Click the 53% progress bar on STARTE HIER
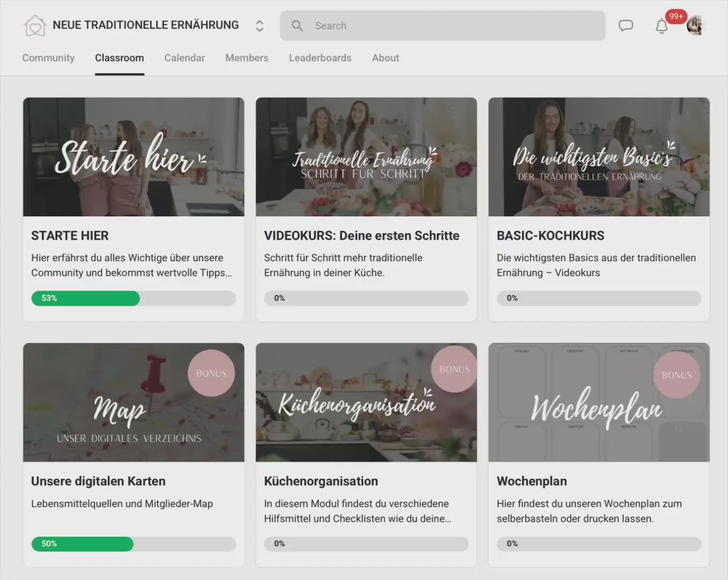728x580 pixels. pos(85,298)
